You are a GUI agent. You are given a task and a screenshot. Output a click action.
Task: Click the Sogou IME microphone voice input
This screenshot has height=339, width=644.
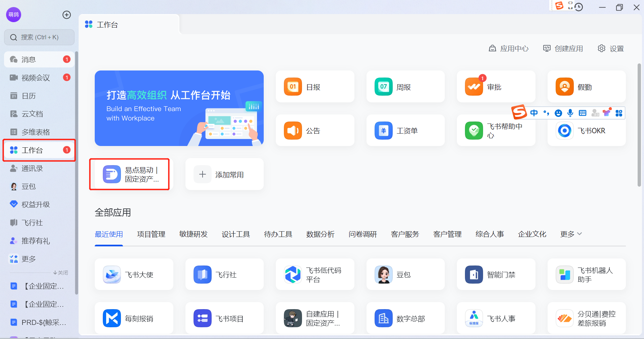pos(570,113)
